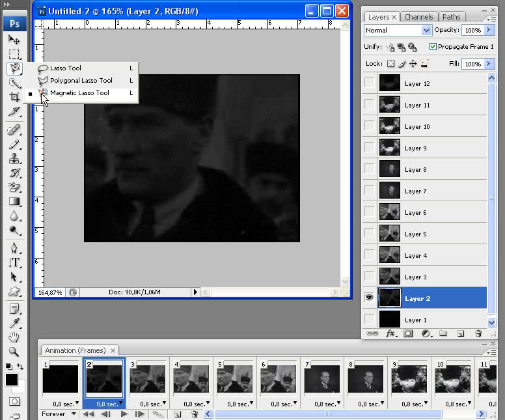
Task: Select the Move tool in toolbox
Action: (14, 39)
